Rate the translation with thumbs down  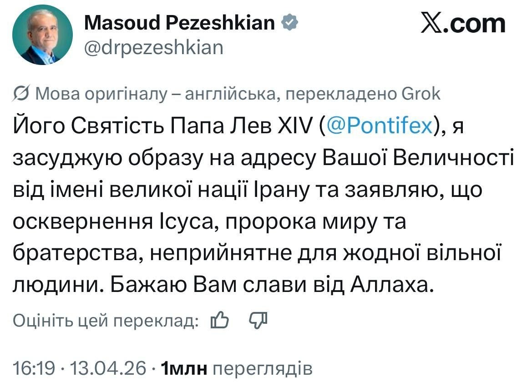coord(259,321)
